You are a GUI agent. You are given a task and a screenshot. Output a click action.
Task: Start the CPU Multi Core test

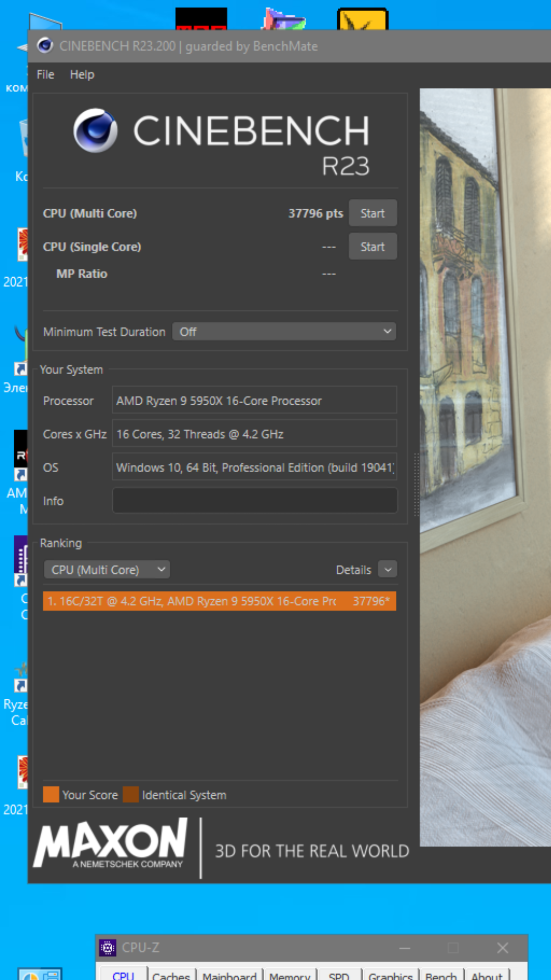(x=373, y=213)
